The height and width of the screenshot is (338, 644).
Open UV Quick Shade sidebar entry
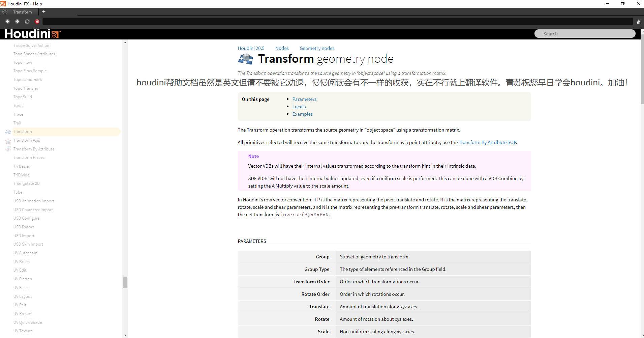(28, 322)
